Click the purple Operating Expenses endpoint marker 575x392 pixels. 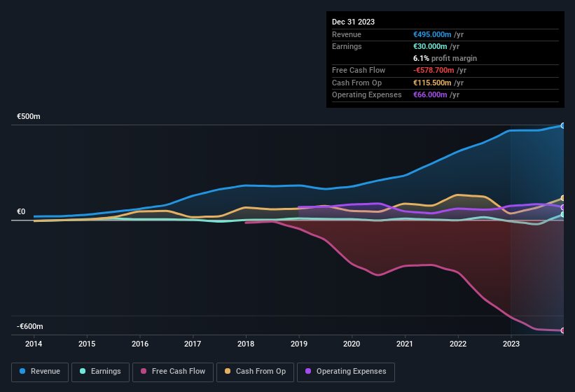click(563, 207)
